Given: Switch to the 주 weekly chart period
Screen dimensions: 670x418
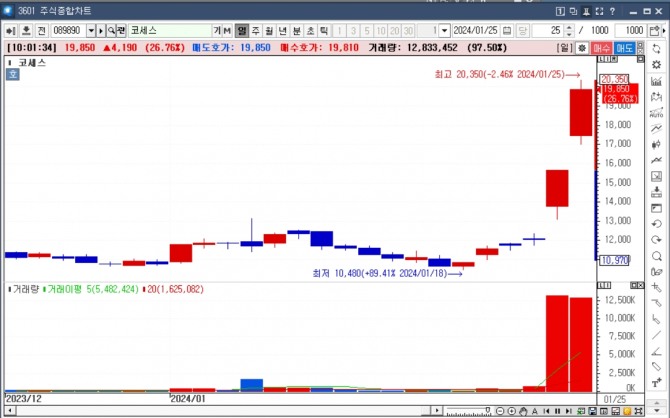Looking at the screenshot, I should 256,31.
